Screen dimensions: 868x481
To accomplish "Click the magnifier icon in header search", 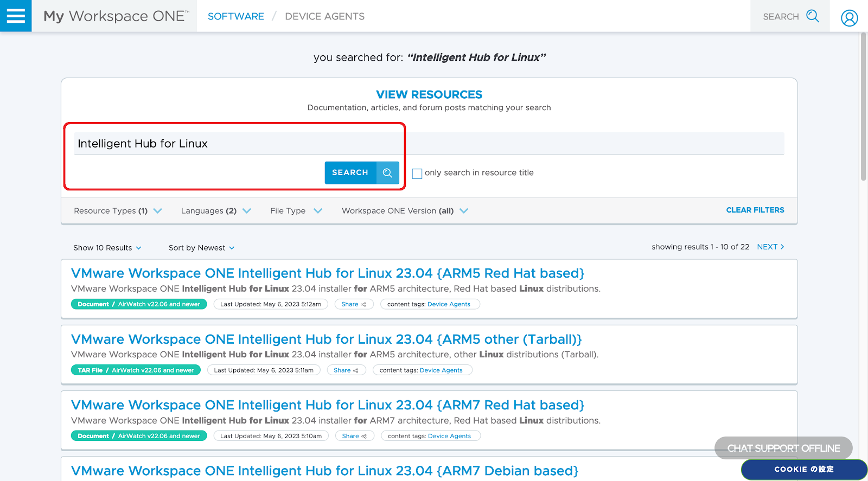I will coord(813,16).
